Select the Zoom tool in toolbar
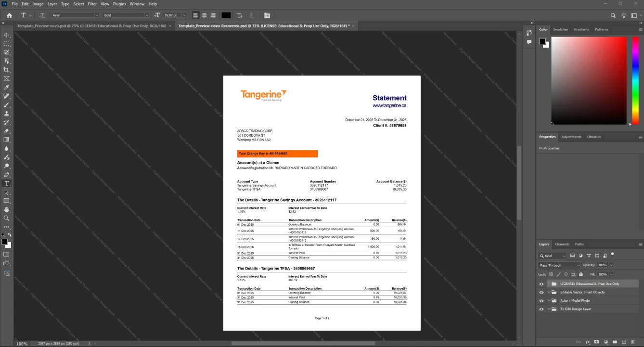The image size is (644, 347). point(6,218)
